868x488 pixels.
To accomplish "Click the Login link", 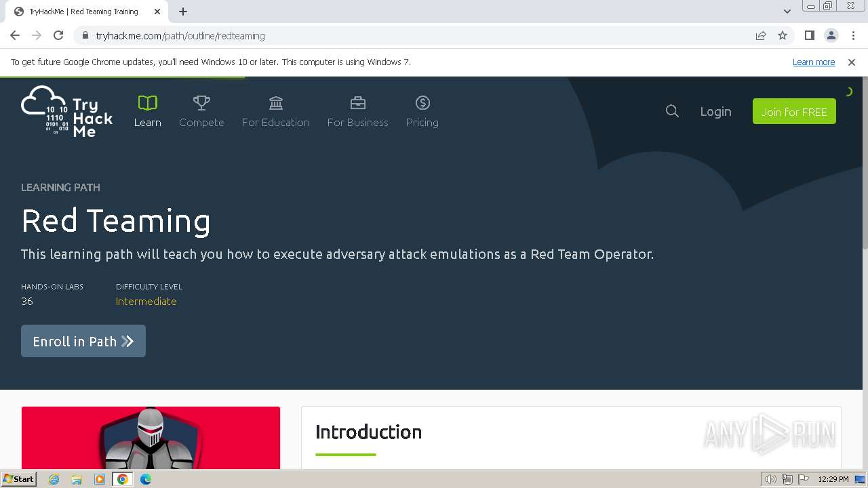I will click(715, 112).
